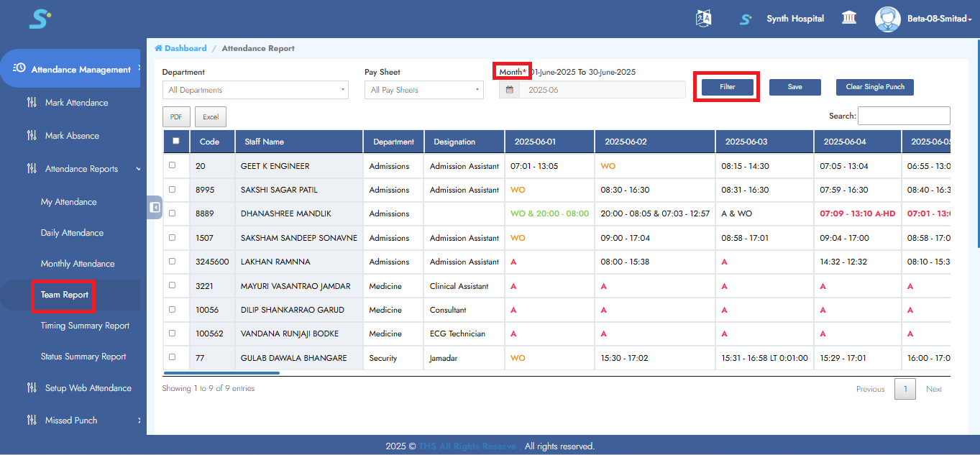Screen dimensions: 980x455
Task: Export the report using the Excel button
Action: pos(211,116)
